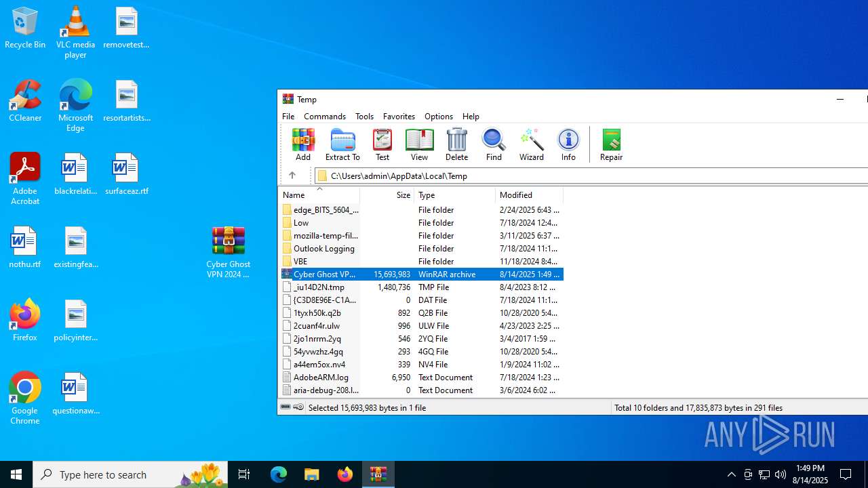Select resortartists... desktop file

point(126,101)
